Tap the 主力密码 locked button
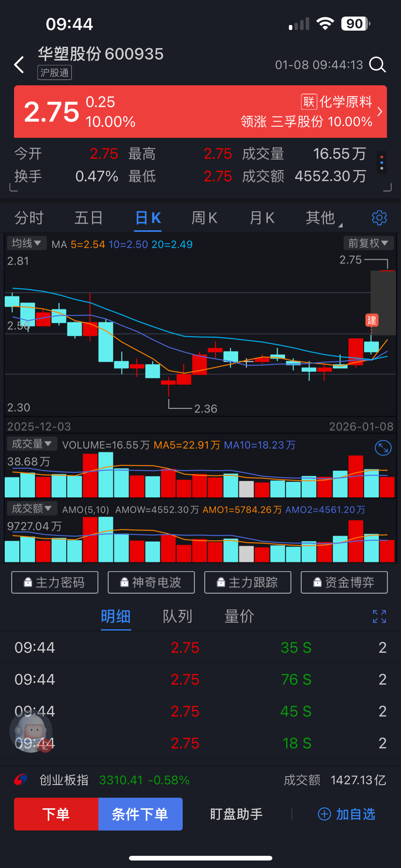Image resolution: width=401 pixels, height=868 pixels. 55,582
